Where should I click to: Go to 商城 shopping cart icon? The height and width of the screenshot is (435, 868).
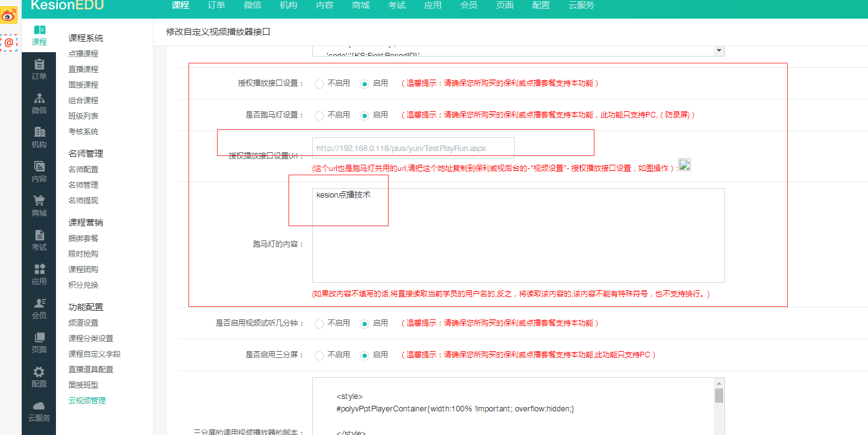pos(39,200)
